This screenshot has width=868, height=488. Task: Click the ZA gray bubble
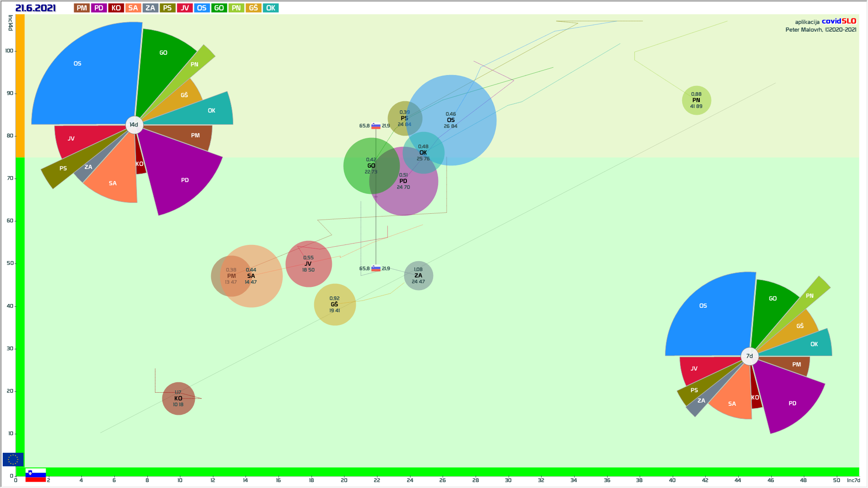tap(418, 276)
